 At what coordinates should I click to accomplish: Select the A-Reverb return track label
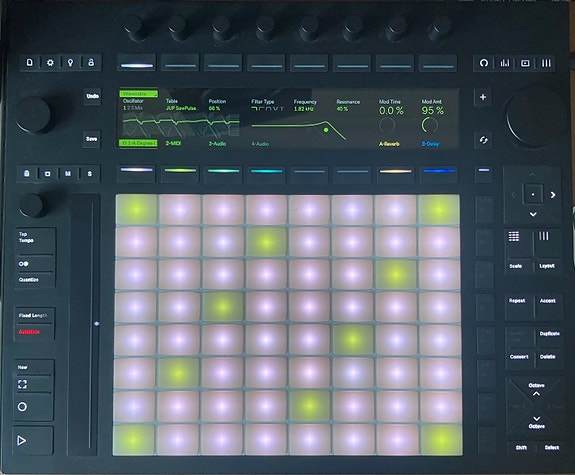tap(389, 144)
